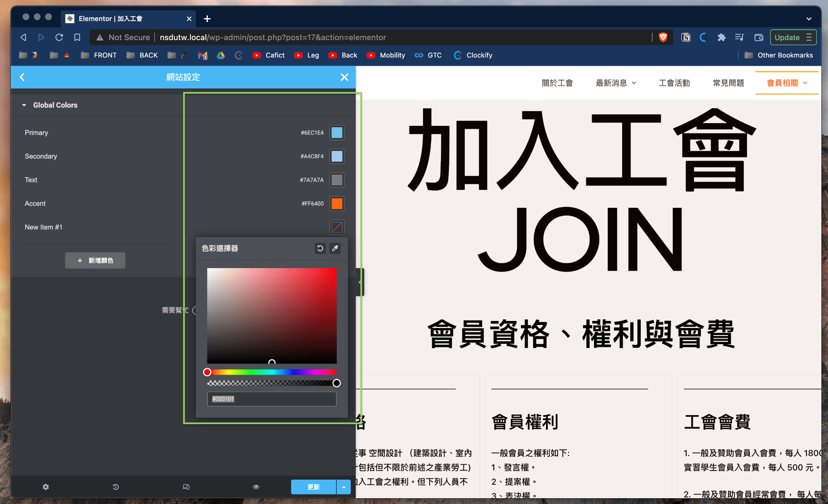Click the New Item #1 empty swatch
The width and height of the screenshot is (828, 504).
click(337, 227)
